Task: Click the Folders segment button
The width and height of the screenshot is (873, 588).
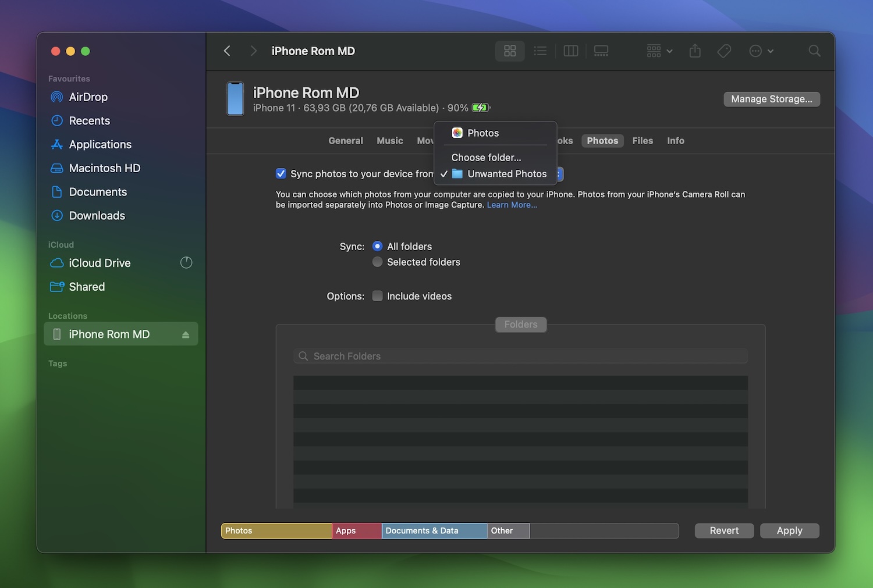Action: click(521, 325)
